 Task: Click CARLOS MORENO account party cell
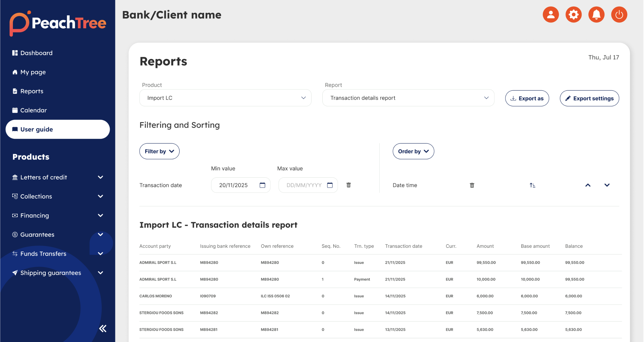point(155,296)
